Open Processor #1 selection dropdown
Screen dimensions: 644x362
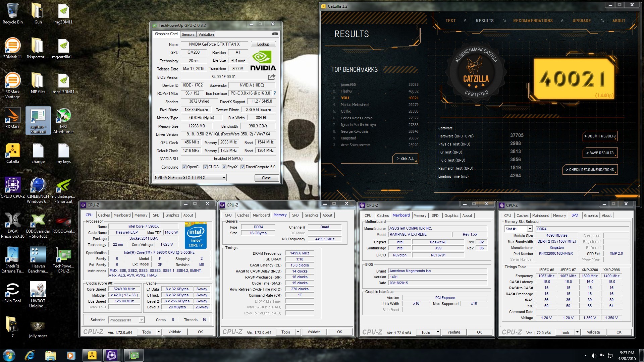126,320
